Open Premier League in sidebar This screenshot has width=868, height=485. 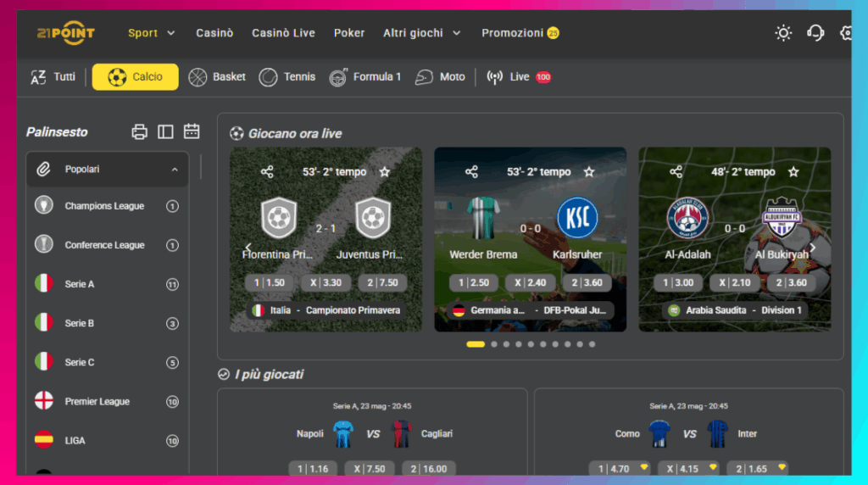click(x=108, y=401)
